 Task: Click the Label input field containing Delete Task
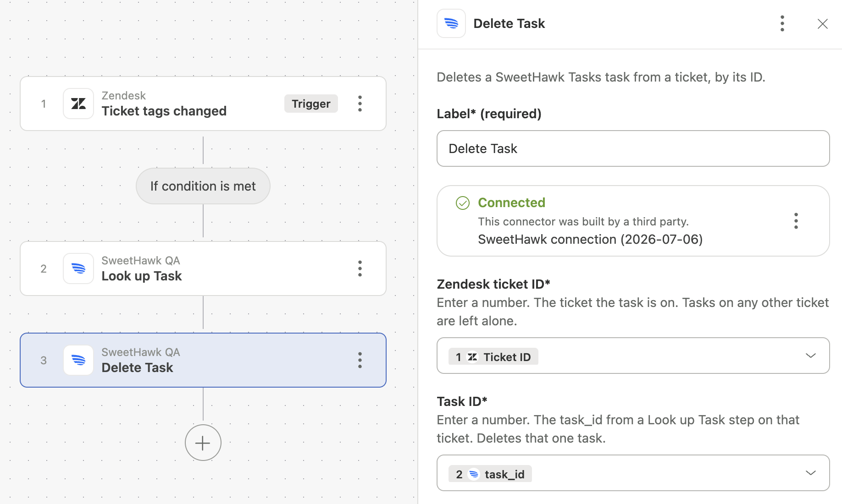click(633, 148)
